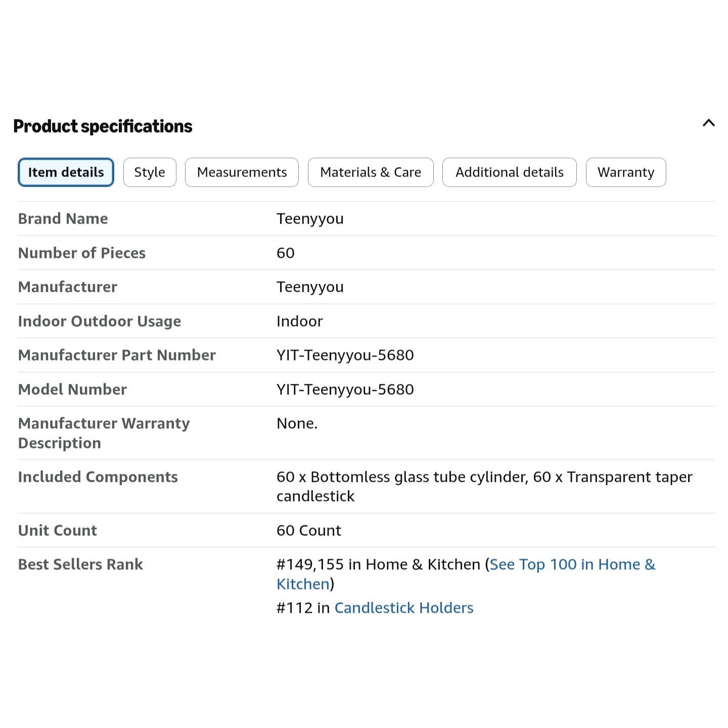Switch to the Style tab
The width and height of the screenshot is (728, 728).
(150, 172)
